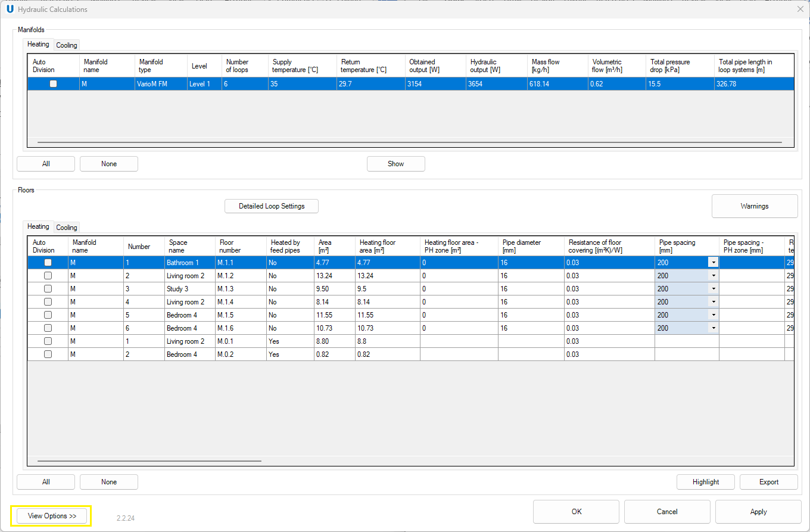The width and height of the screenshot is (810, 532).
Task: Select the Study 3 space name cell
Action: tap(190, 288)
